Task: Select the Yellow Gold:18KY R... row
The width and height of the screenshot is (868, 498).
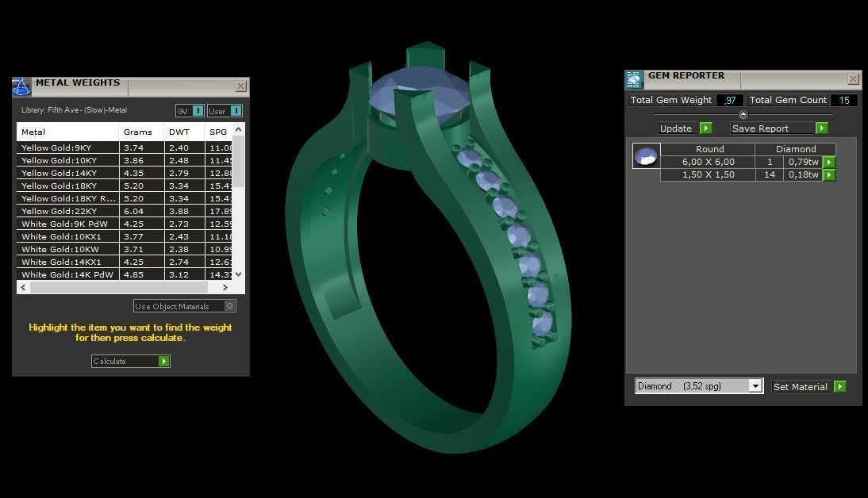Action: click(x=125, y=199)
